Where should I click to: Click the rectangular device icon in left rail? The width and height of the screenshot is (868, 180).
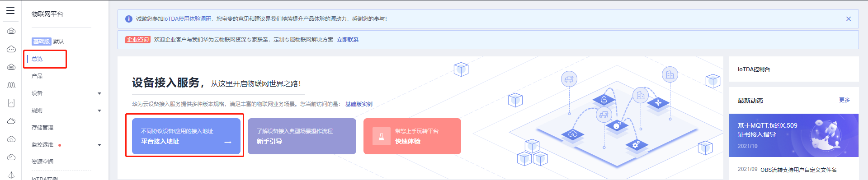pos(11,103)
